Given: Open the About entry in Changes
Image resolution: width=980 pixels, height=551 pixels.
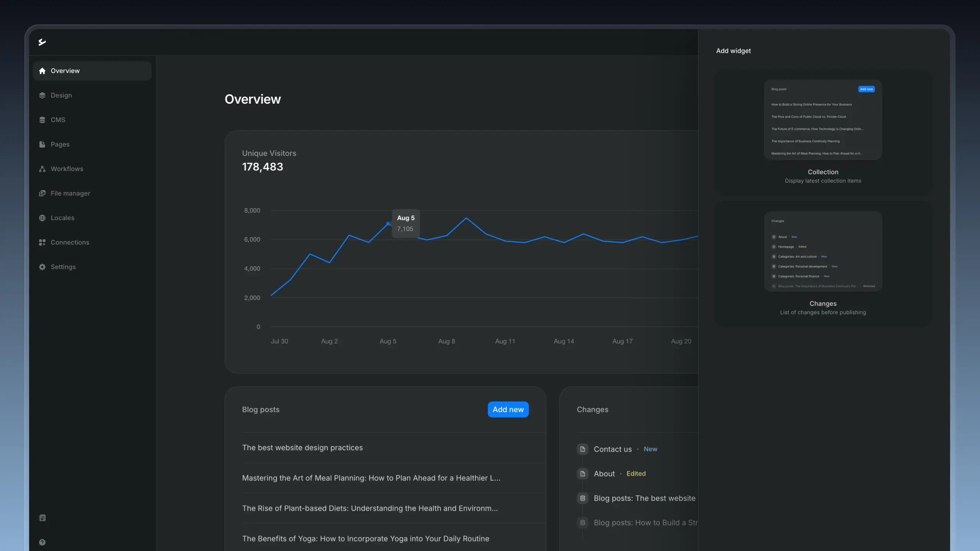Looking at the screenshot, I should [604, 473].
